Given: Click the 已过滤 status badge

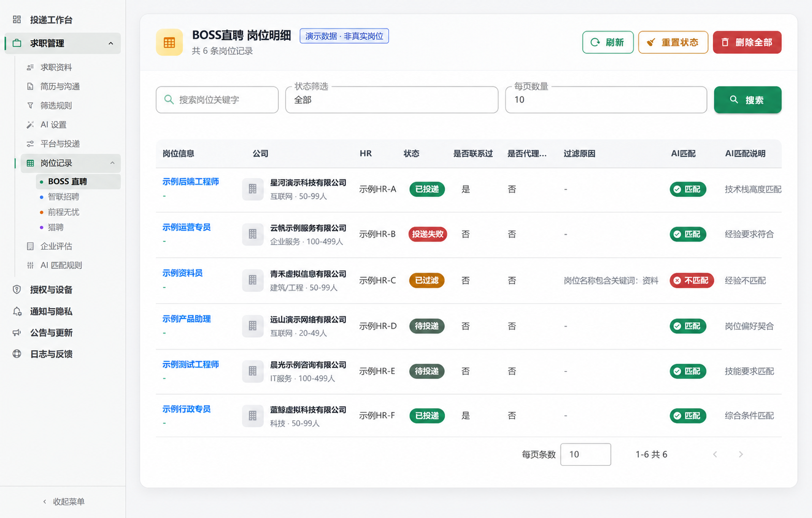Looking at the screenshot, I should click(427, 280).
